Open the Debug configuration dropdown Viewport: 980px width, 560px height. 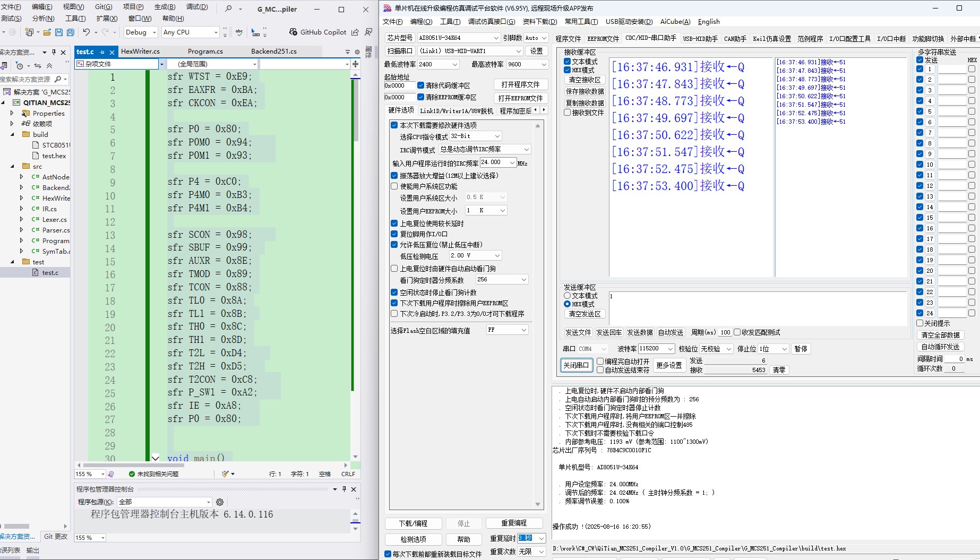(140, 32)
